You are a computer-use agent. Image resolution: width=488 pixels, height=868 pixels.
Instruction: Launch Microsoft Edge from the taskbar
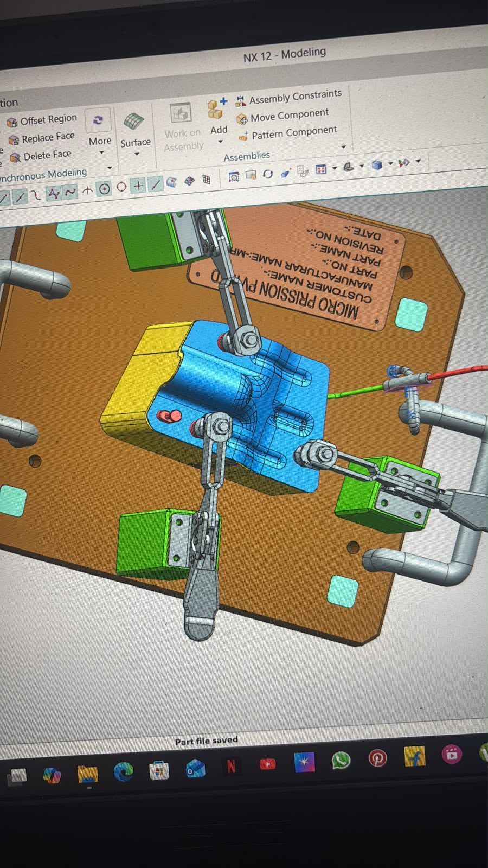tap(123, 772)
